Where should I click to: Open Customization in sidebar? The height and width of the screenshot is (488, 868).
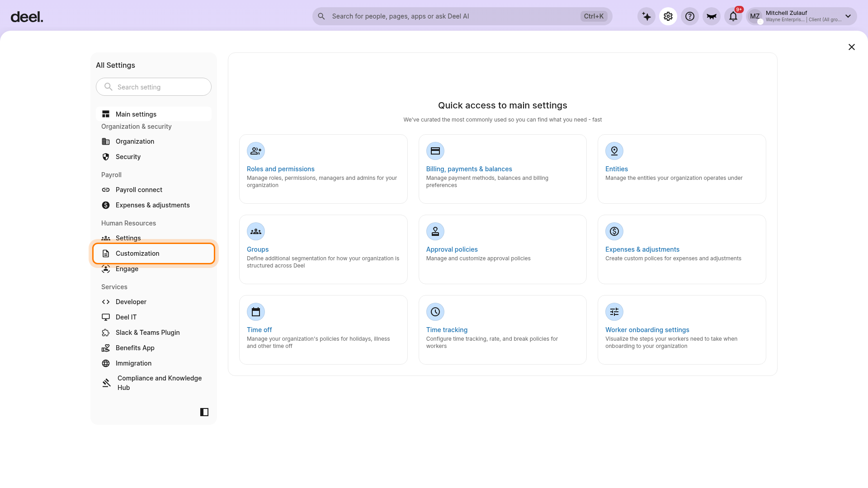154,253
